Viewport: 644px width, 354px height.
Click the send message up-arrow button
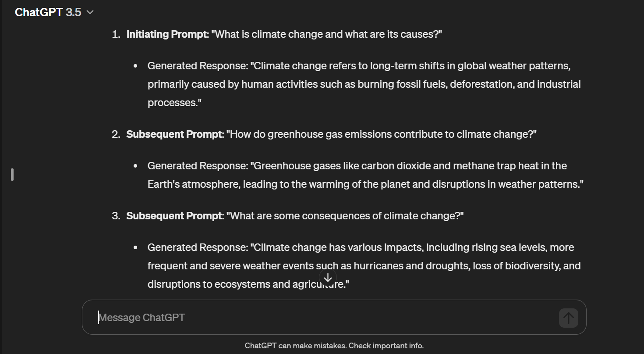(x=568, y=318)
